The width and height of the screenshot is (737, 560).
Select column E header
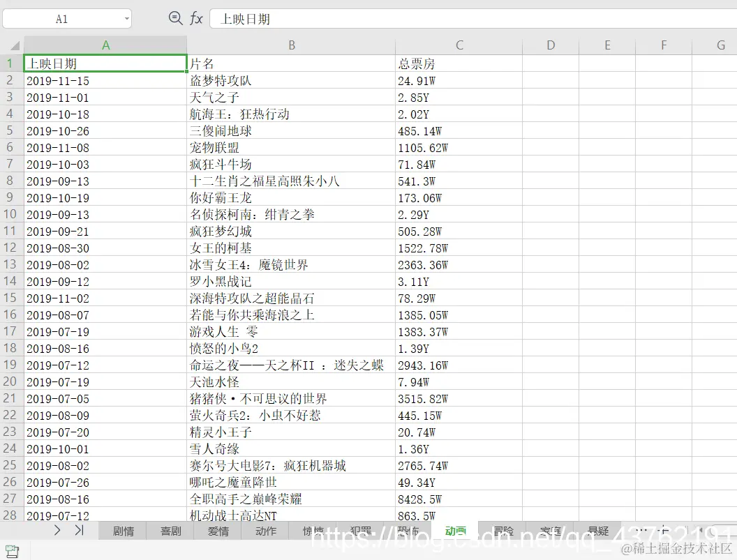(607, 45)
